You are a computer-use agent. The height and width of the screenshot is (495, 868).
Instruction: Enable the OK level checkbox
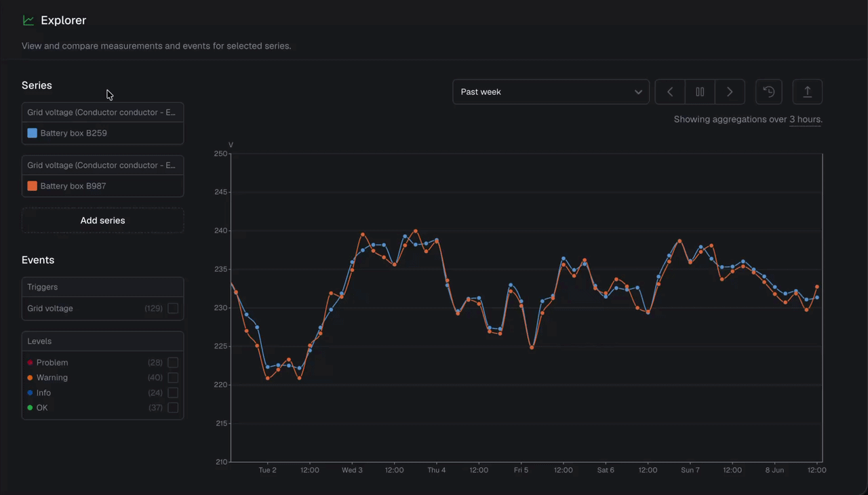(173, 408)
